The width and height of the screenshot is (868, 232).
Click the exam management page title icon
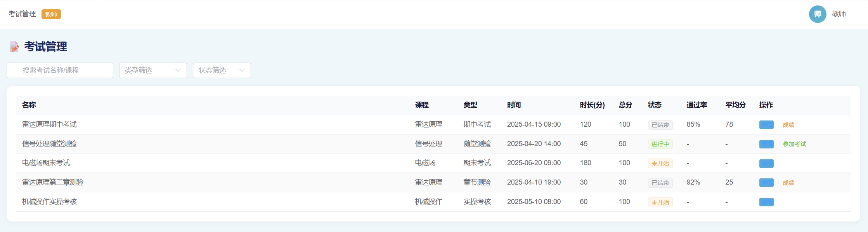tap(14, 47)
